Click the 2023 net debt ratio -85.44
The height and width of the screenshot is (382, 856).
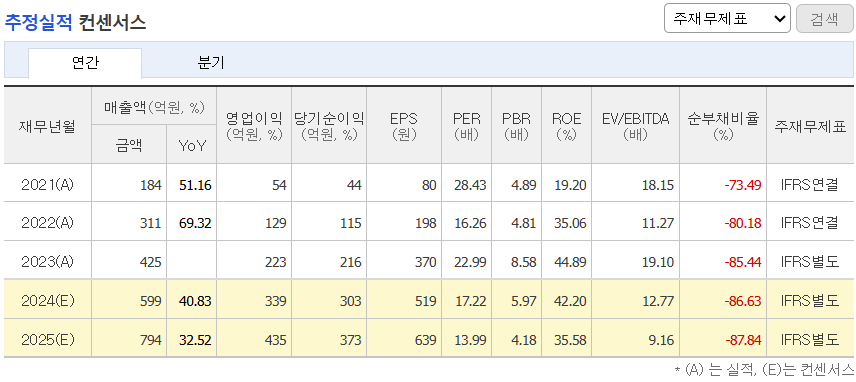(742, 263)
